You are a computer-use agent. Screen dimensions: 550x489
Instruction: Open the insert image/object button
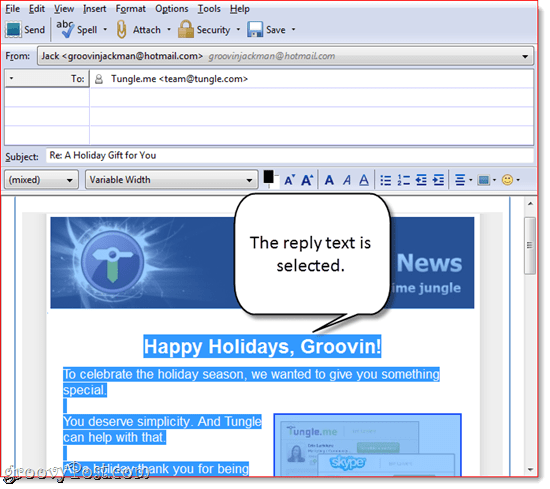click(x=486, y=180)
